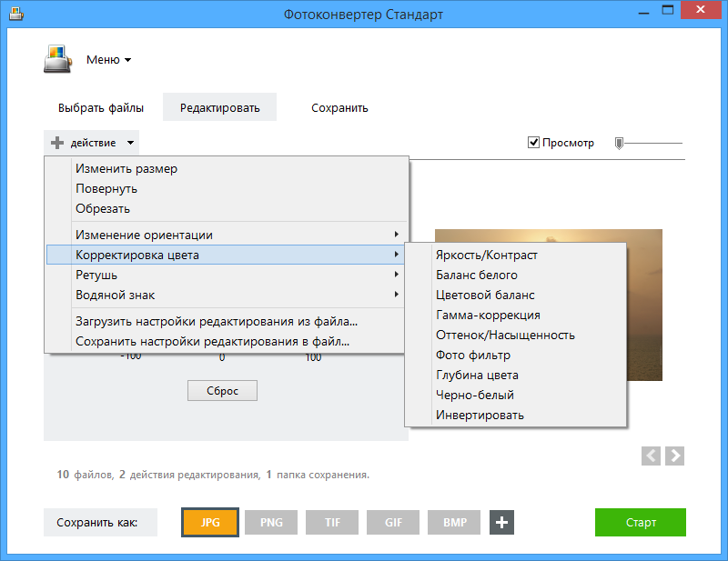This screenshot has height=561, width=728.
Task: Click the Photoconverter printer logo icon
Action: pos(57,59)
